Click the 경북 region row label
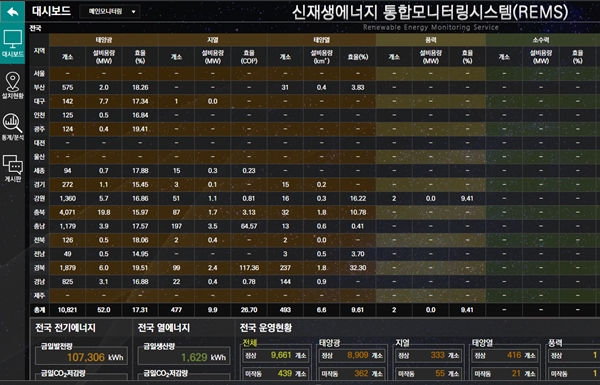This screenshot has height=385, width=600. pos(39,268)
